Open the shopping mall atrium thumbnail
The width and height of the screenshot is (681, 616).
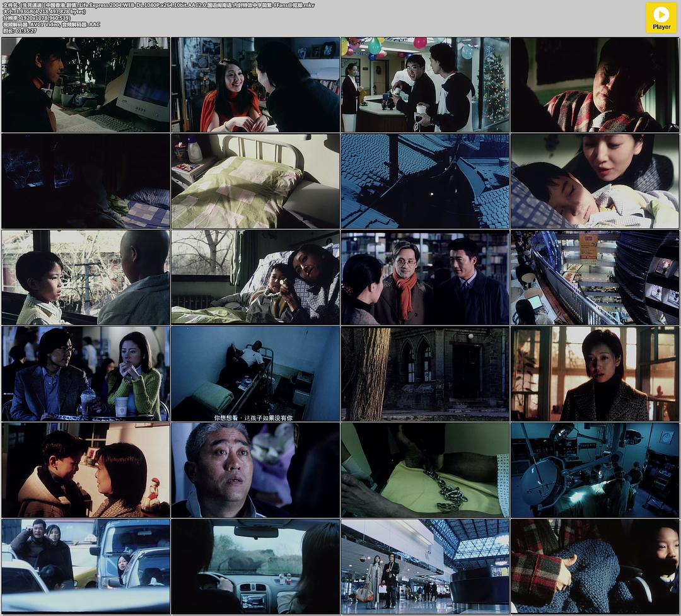[595, 277]
